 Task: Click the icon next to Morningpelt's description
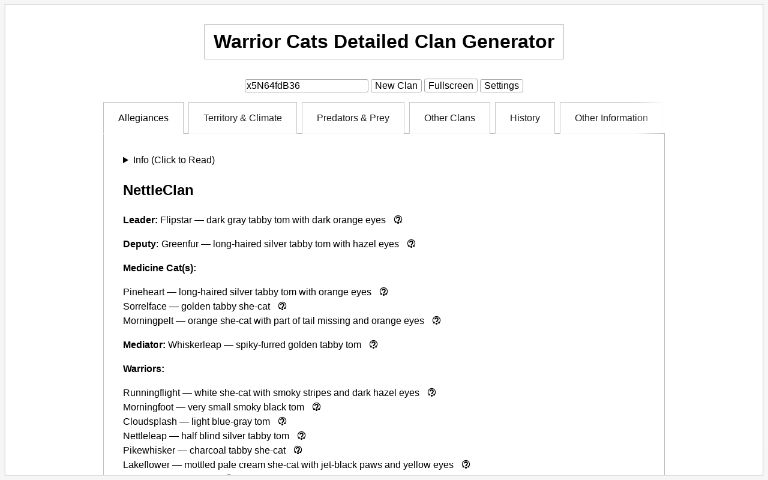(437, 321)
